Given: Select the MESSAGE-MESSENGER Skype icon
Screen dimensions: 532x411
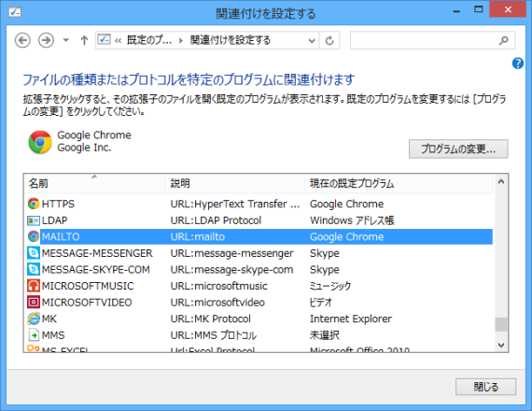Looking at the screenshot, I should tap(34, 253).
